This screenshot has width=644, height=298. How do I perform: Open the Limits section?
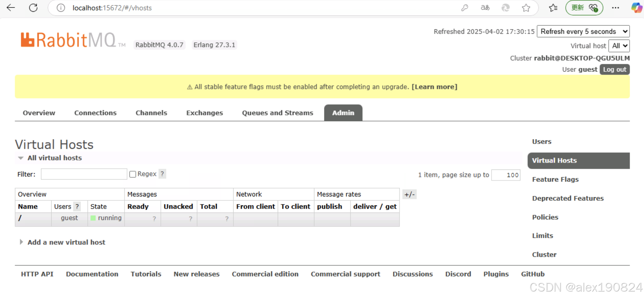point(542,236)
